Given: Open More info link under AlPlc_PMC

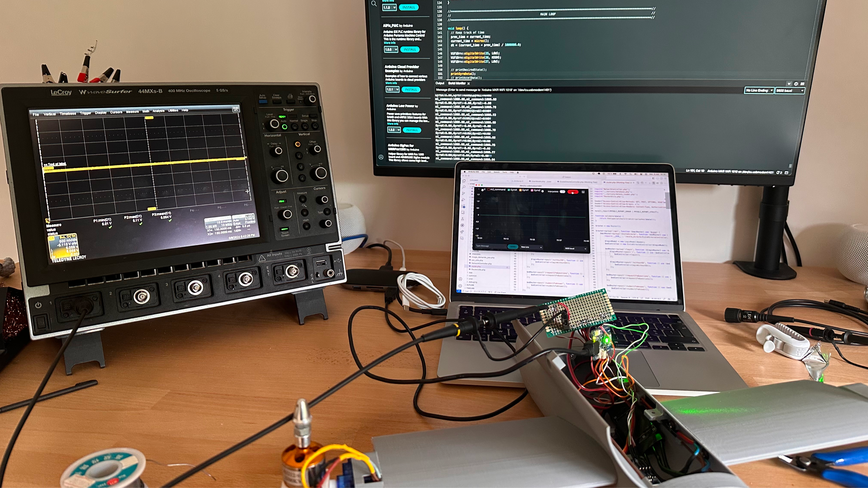Looking at the screenshot, I should click(389, 43).
